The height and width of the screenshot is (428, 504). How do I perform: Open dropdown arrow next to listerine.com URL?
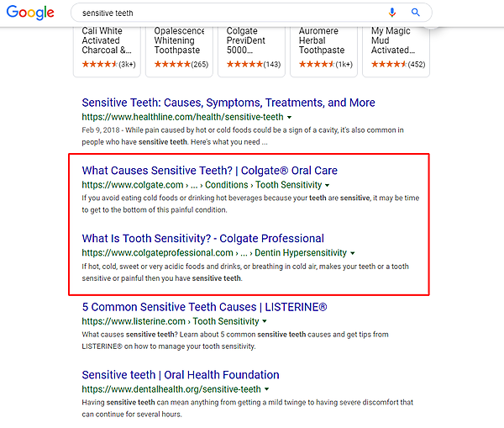265,322
